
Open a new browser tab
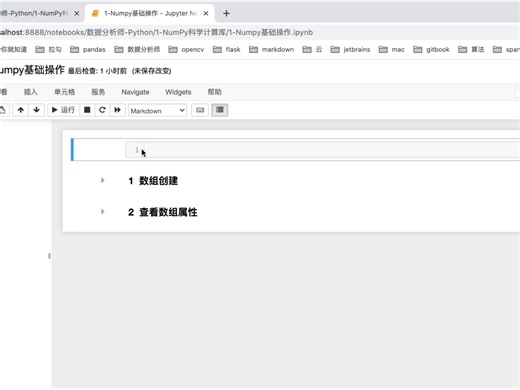226,13
